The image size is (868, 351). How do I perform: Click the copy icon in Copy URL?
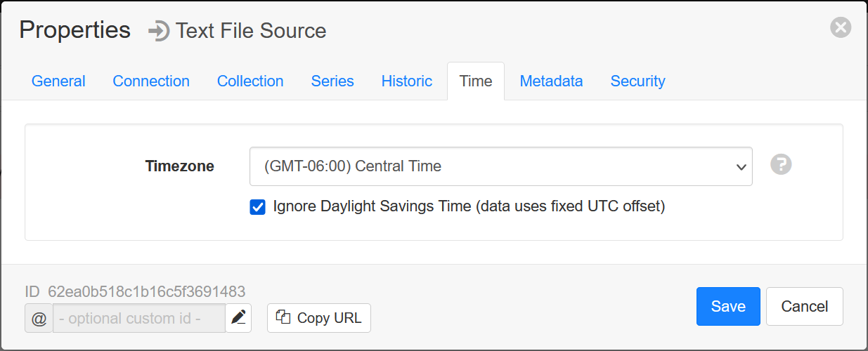coord(283,317)
